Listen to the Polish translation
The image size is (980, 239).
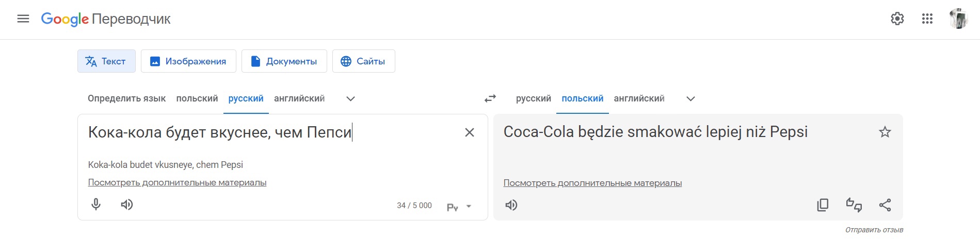(x=511, y=205)
